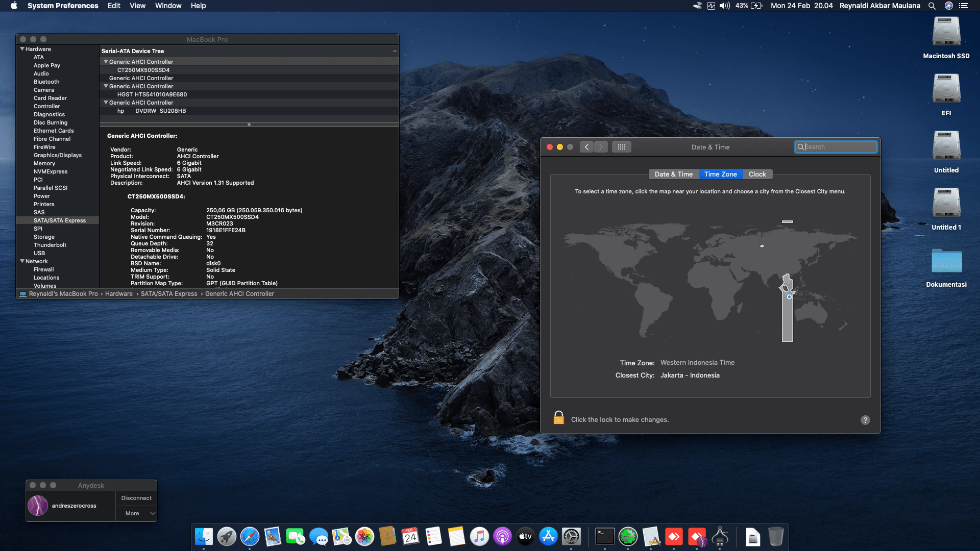The width and height of the screenshot is (980, 551).
Task: Click the Search field in Date & Time
Action: point(840,147)
